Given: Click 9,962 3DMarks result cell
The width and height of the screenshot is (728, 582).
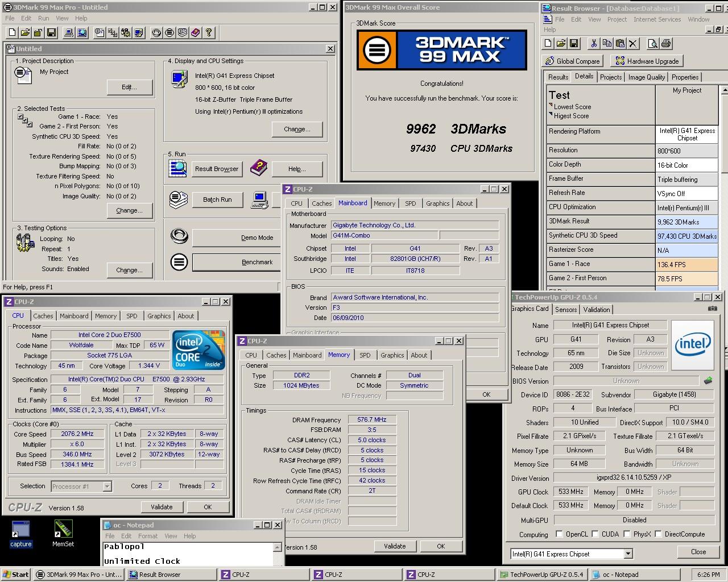Looking at the screenshot, I should click(x=687, y=222).
